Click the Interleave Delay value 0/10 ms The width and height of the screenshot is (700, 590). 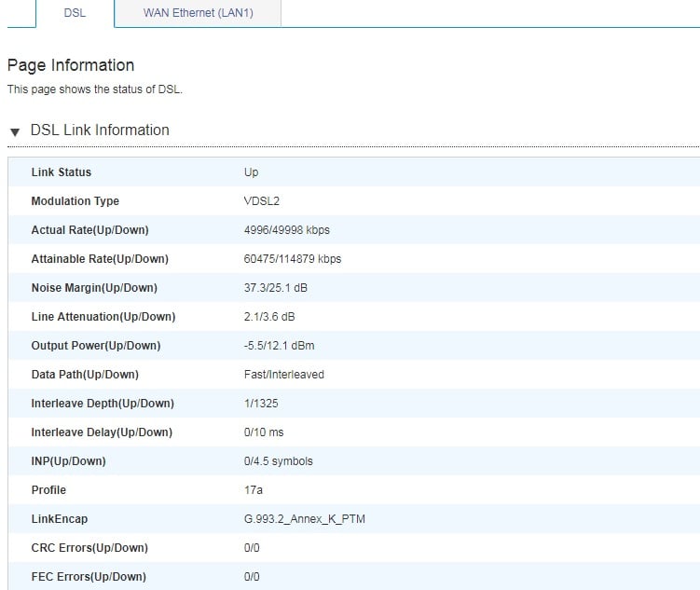point(266,432)
